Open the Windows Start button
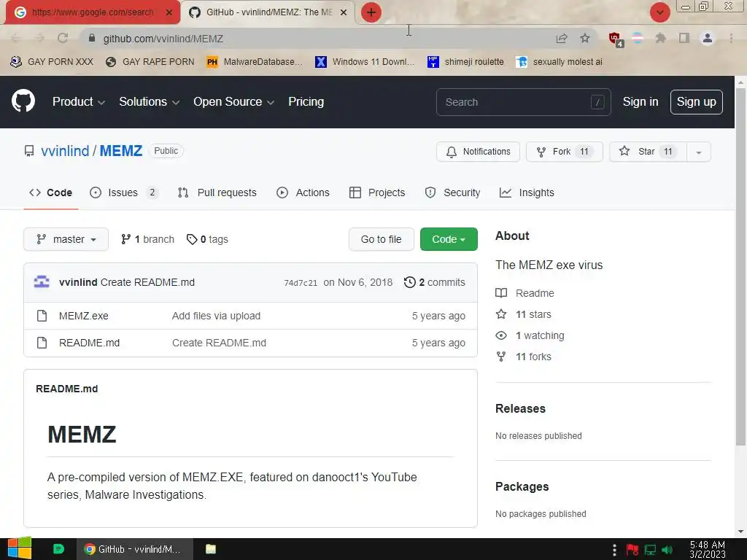 (x=19, y=548)
